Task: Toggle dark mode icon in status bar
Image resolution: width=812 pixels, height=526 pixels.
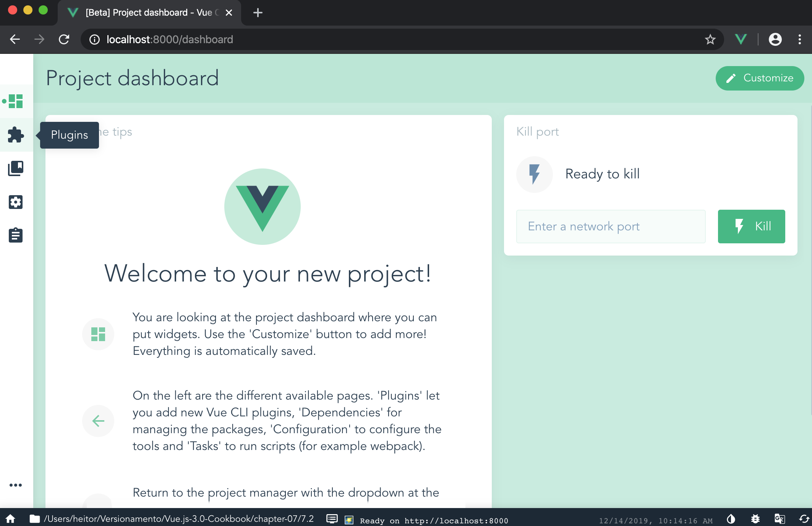Action: pos(731,519)
